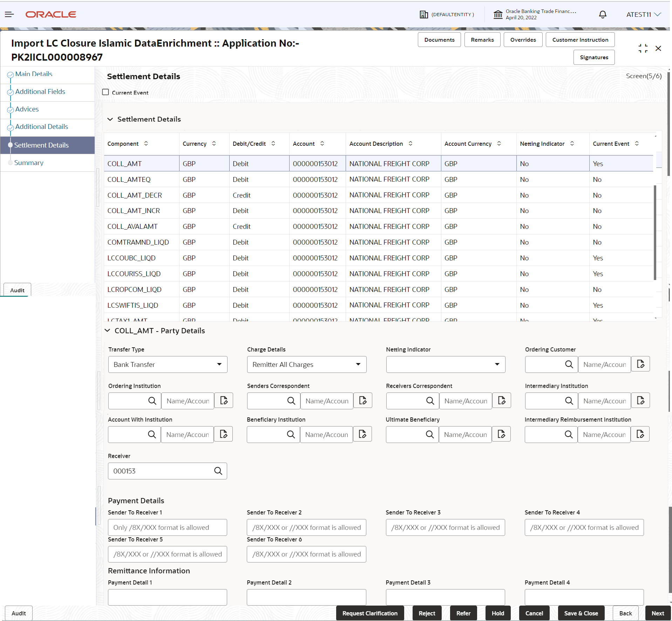The width and height of the screenshot is (672, 621).
Task: Collapse the screen using the shrink icon
Action: pos(643,48)
